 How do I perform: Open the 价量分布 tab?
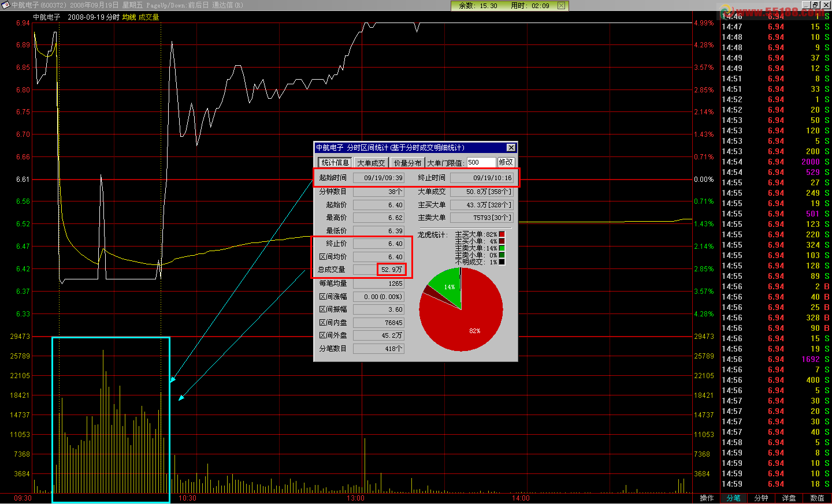(407, 163)
